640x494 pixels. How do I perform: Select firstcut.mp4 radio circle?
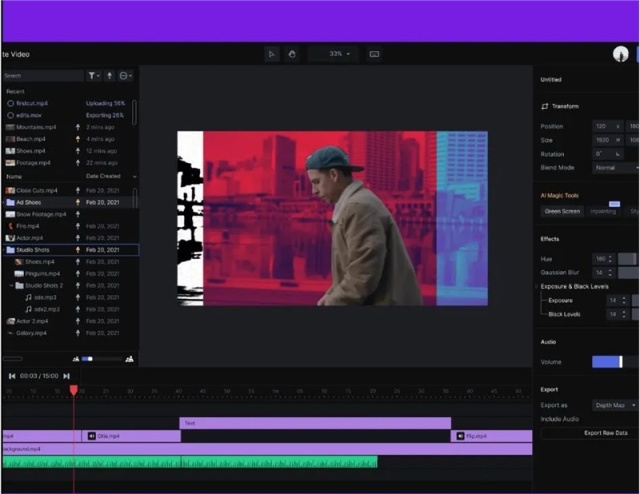(x=11, y=103)
